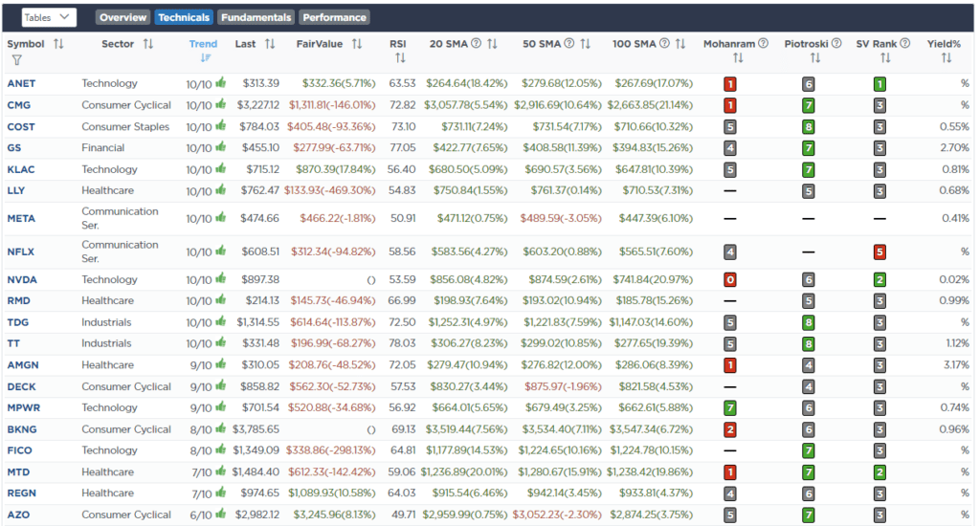Open the NVDA ticker link
Viewport: 980px width, 526px height.
22,279
